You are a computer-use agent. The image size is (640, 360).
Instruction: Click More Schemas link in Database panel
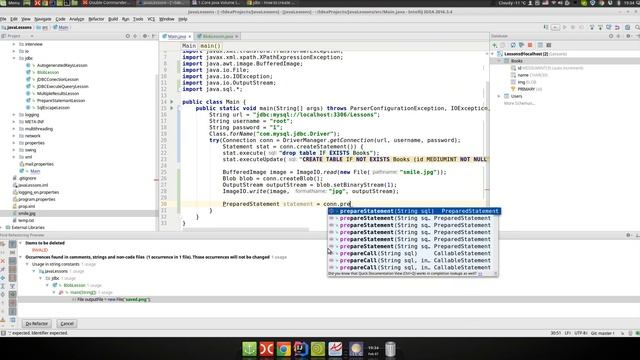click(519, 103)
